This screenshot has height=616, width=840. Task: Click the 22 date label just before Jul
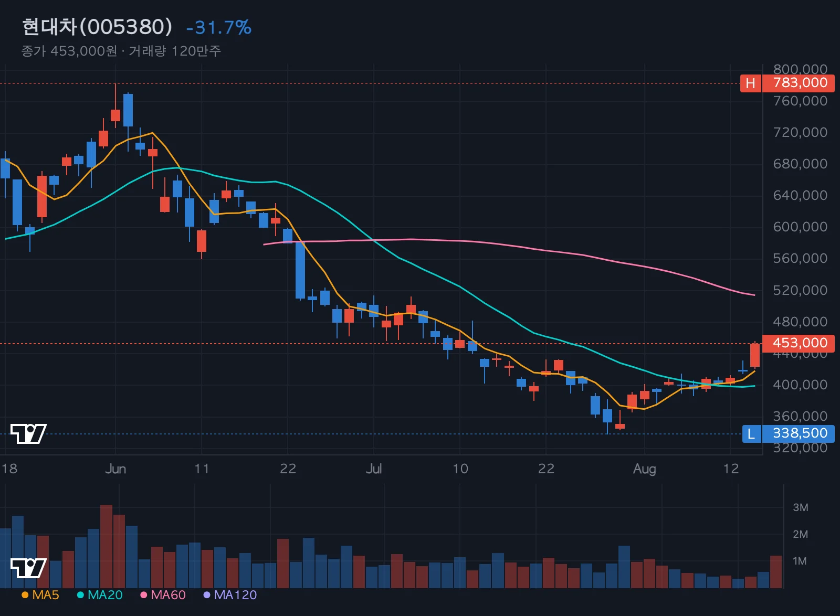pos(288,469)
